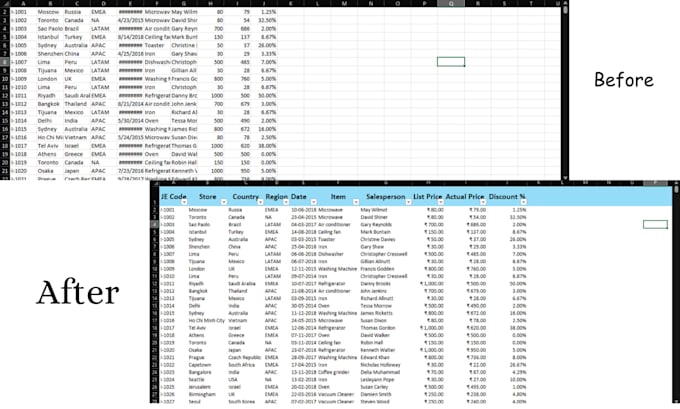Click the 'Sao Paolo' cell in Before sheet
Screen dimensions: 680x409
50,29
